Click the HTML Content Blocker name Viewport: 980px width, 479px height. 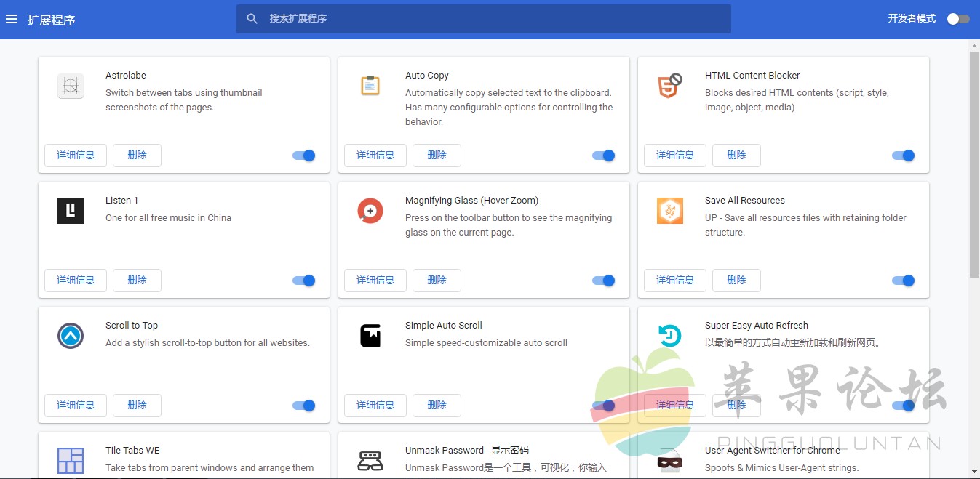[x=752, y=76]
